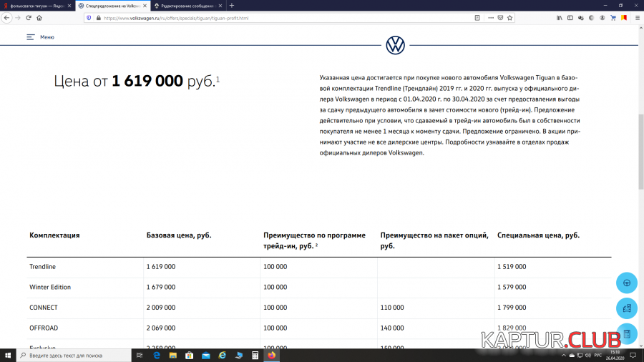Open the volume control in the tray

587,356
